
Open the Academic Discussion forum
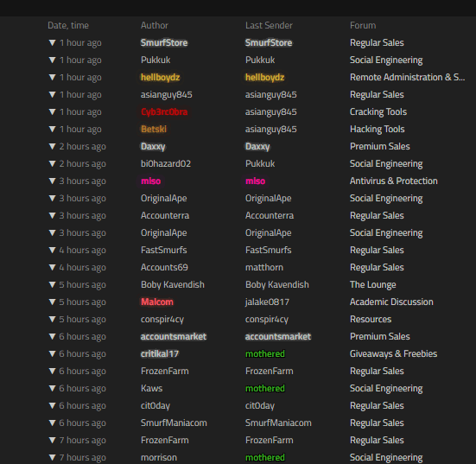pyautogui.click(x=391, y=302)
